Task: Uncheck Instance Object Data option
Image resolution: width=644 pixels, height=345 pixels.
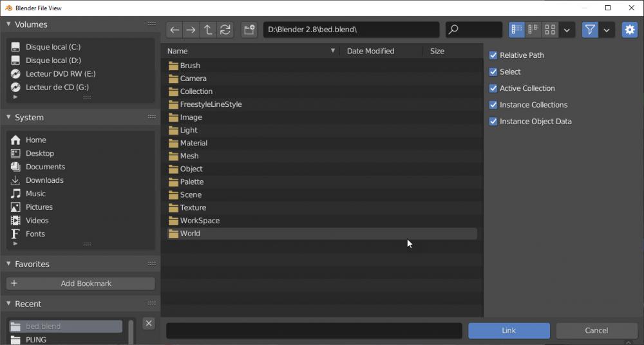Action: point(493,122)
